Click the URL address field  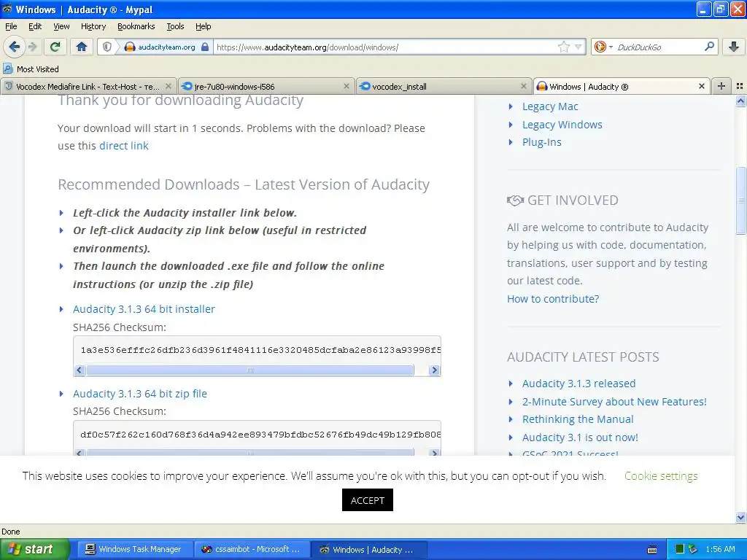click(x=385, y=47)
